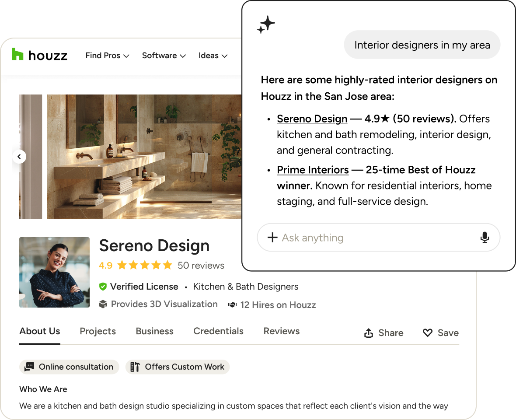Click the Offers Custom Work chip
516x420 pixels.
click(178, 367)
